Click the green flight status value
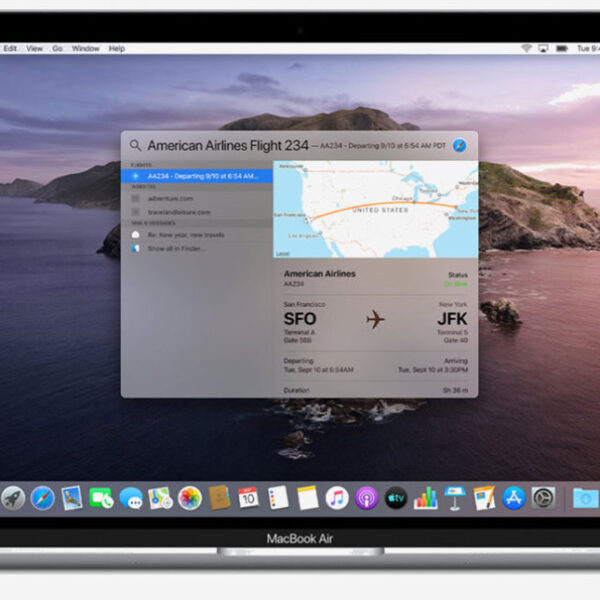The height and width of the screenshot is (600, 600). 456,284
